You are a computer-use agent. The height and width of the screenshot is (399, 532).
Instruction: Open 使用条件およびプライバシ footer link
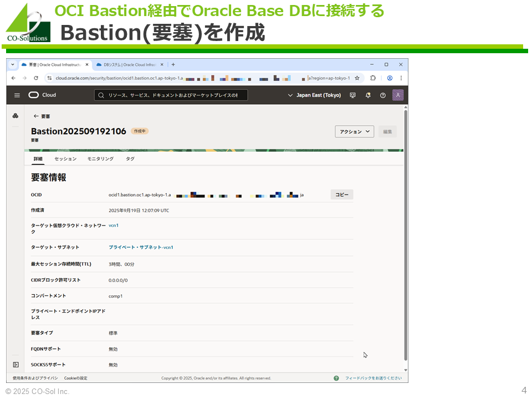point(35,378)
